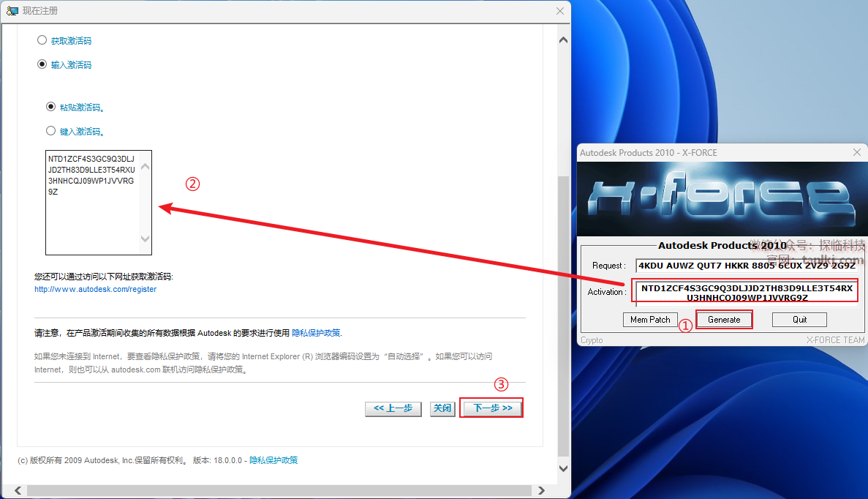The width and height of the screenshot is (868, 499).
Task: Open the 隐私保护政策 link in the copyright footer
Action: click(x=273, y=460)
